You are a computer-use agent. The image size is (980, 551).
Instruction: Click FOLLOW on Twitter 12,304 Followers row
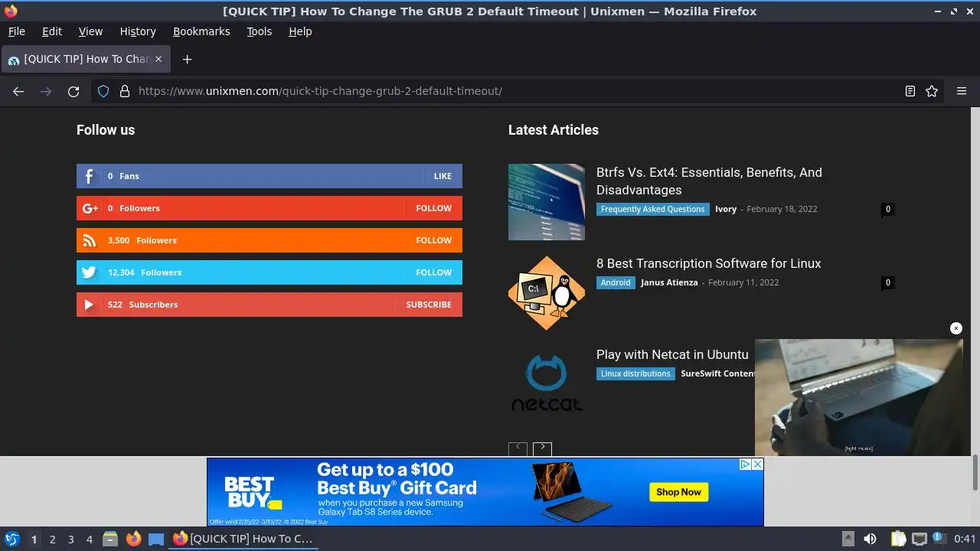[433, 272]
